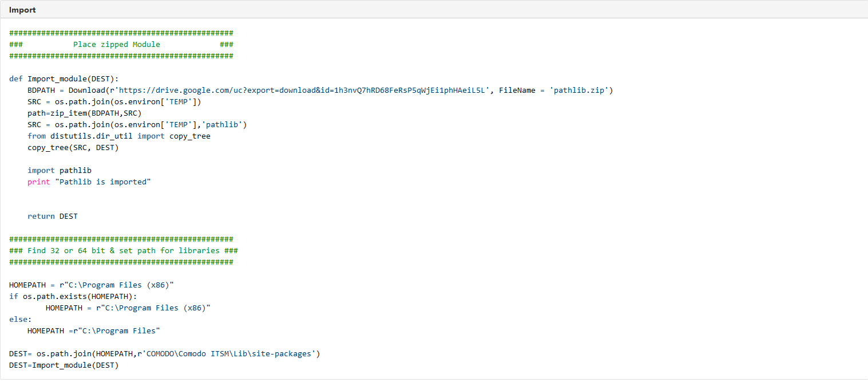The image size is (868, 382).
Task: Click the 'from distutils.dir_util import copy_tree' line
Action: [x=119, y=136]
